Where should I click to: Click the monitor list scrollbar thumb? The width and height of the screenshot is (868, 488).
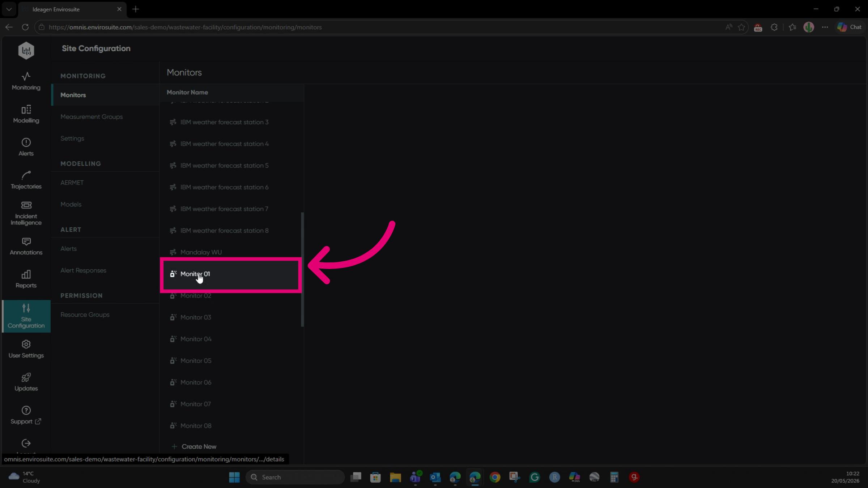(x=302, y=270)
